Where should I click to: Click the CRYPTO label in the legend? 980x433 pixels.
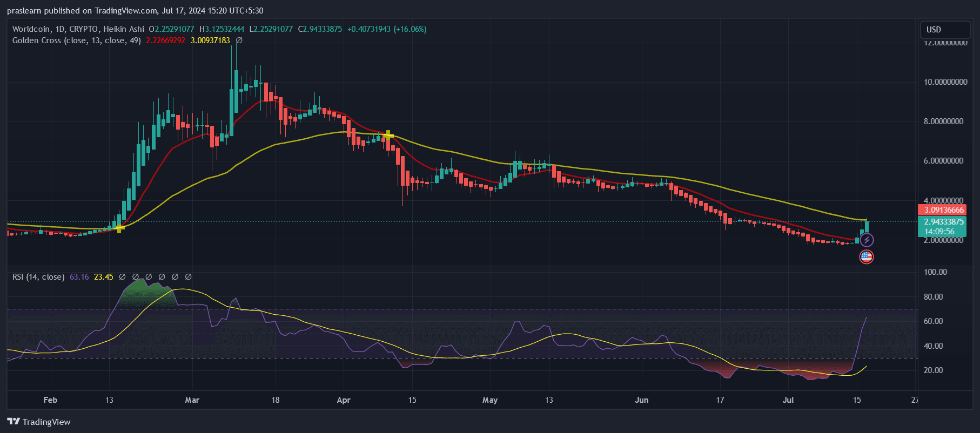pyautogui.click(x=84, y=29)
